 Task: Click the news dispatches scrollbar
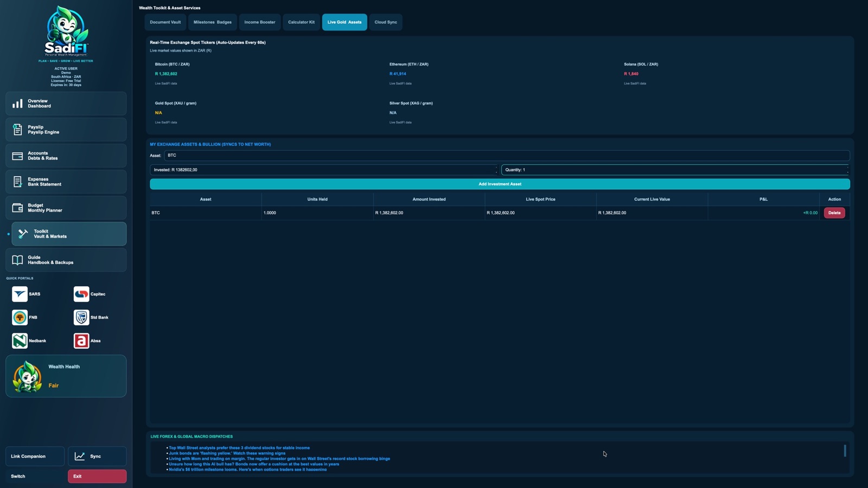tap(845, 451)
